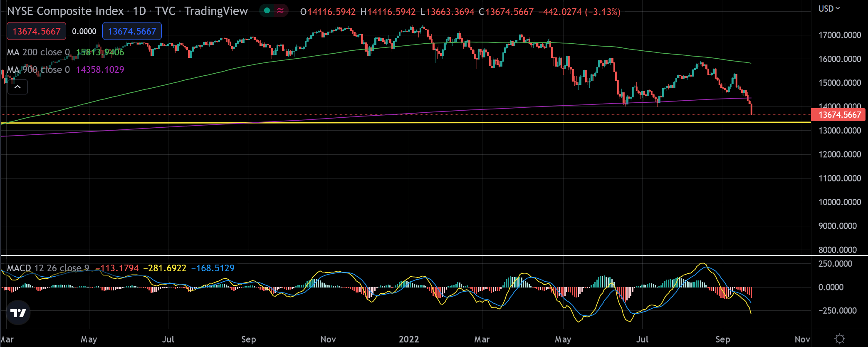
Task: Select the MA 200 close indicator label
Action: [x=38, y=52]
